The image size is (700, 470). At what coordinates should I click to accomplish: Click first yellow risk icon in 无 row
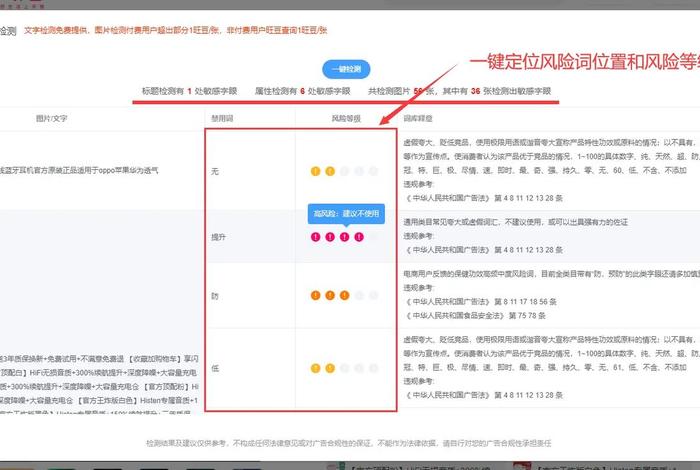point(316,171)
